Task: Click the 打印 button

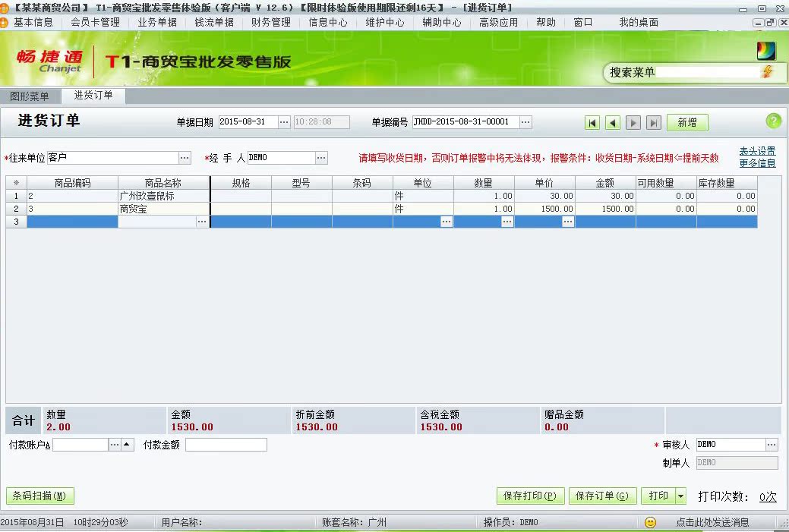Action: pyautogui.click(x=658, y=496)
